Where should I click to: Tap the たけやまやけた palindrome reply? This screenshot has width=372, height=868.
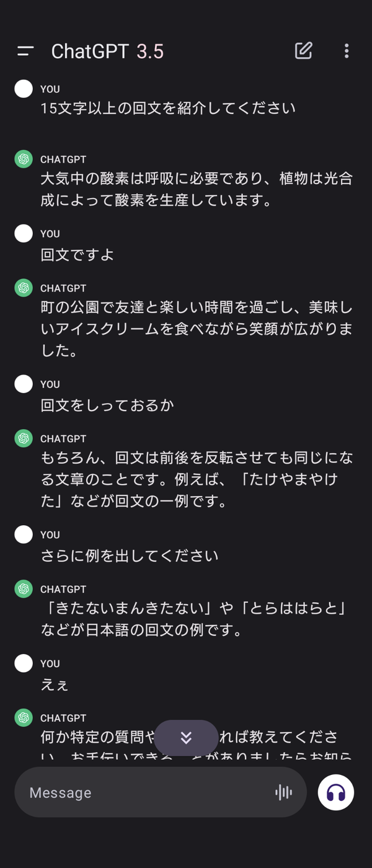(x=197, y=480)
